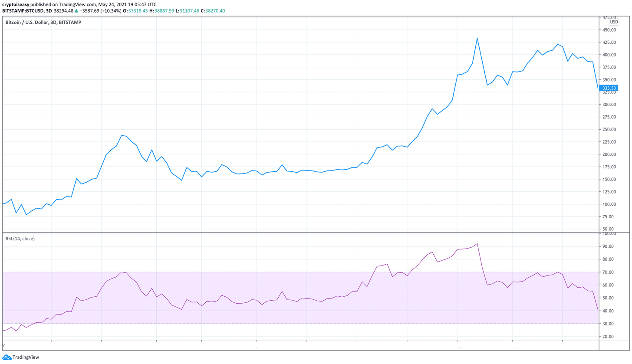Viewport: 632px width, 364px height.
Task: Click the 75.00 price scale label
Action: coord(609,216)
